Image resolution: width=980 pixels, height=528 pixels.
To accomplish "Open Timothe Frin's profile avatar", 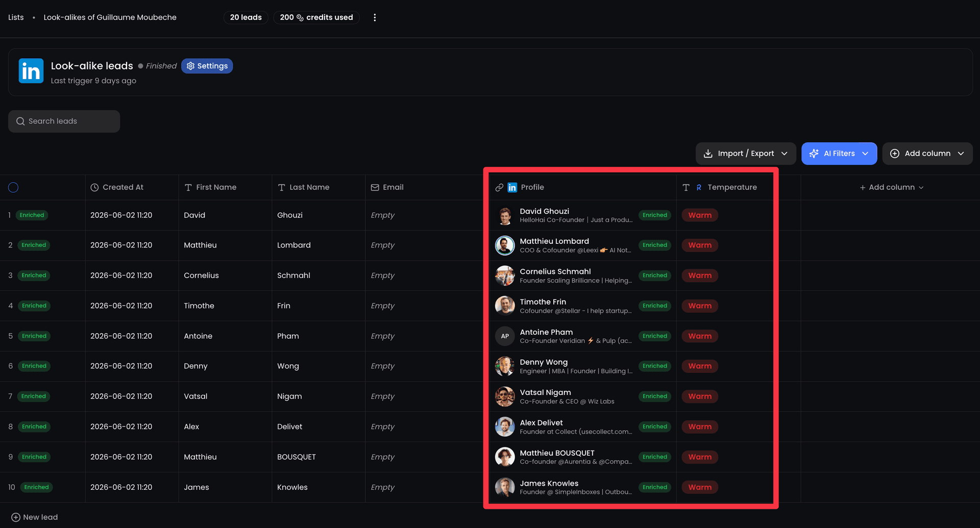I will point(505,306).
